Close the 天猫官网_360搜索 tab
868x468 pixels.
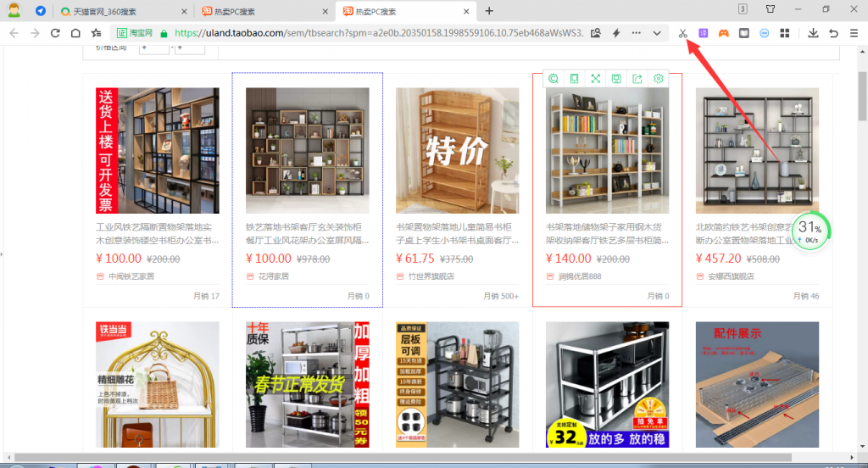coord(184,12)
